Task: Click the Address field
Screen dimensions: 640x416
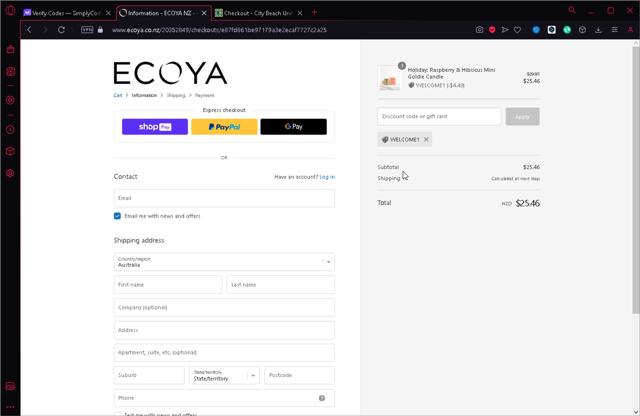Action: [x=224, y=330]
